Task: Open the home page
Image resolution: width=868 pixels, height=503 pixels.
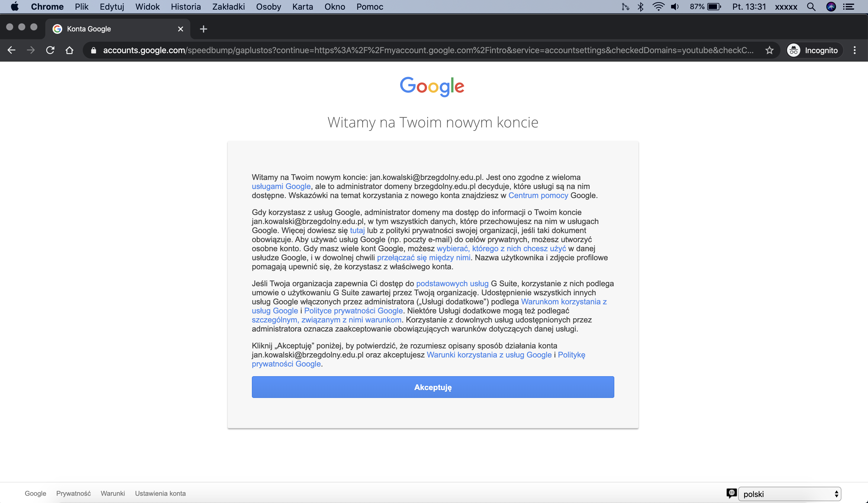Action: [69, 50]
